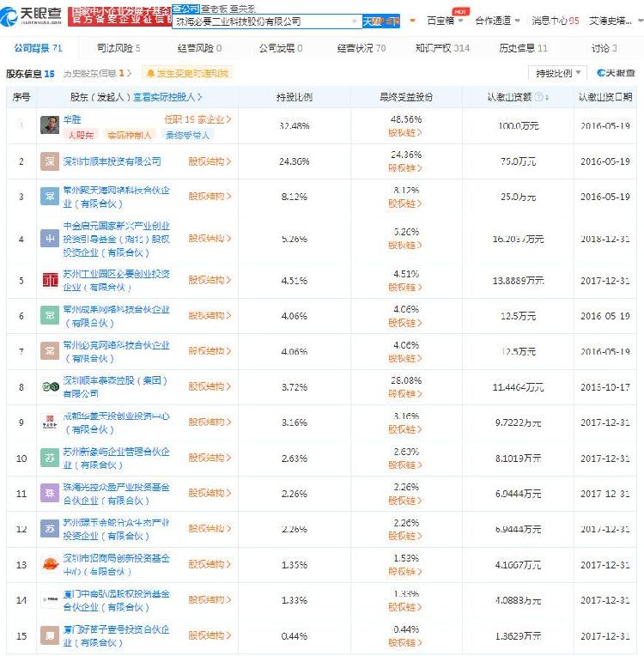Click the green logo of 深圳顺丰泰森控股
644x656 pixels.
50,386
